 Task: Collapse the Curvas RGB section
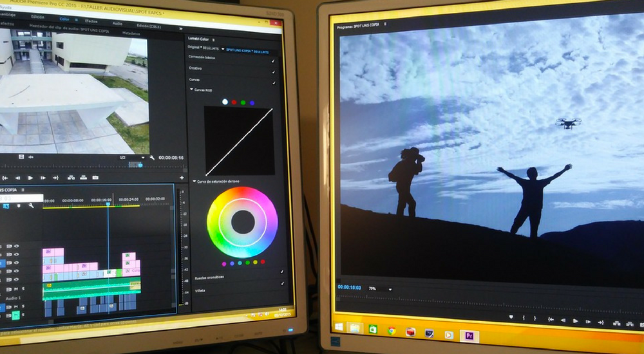tap(191, 89)
